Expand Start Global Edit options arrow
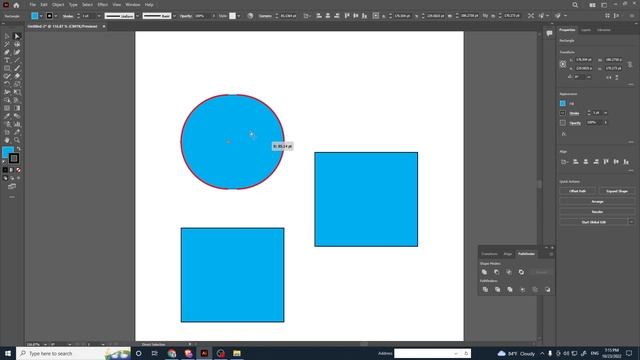This screenshot has height=360, width=640. pos(631,222)
